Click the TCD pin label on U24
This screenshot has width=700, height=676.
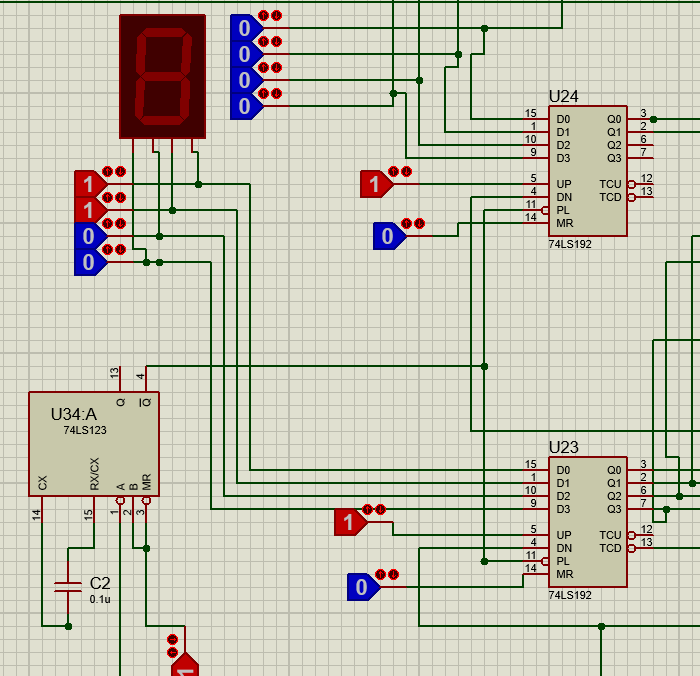(x=610, y=197)
